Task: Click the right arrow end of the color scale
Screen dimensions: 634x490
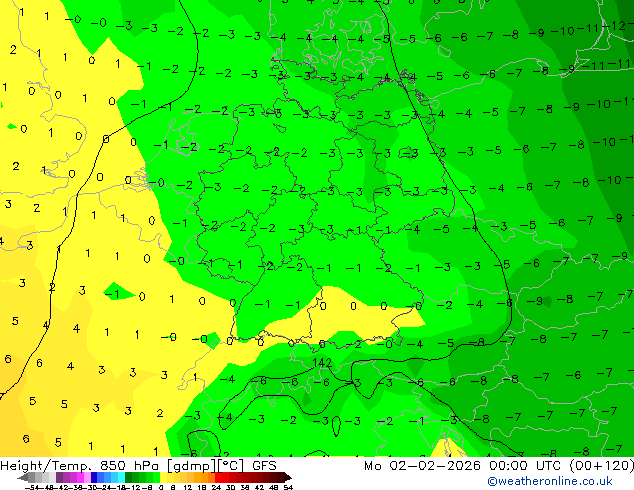Action: [287, 477]
